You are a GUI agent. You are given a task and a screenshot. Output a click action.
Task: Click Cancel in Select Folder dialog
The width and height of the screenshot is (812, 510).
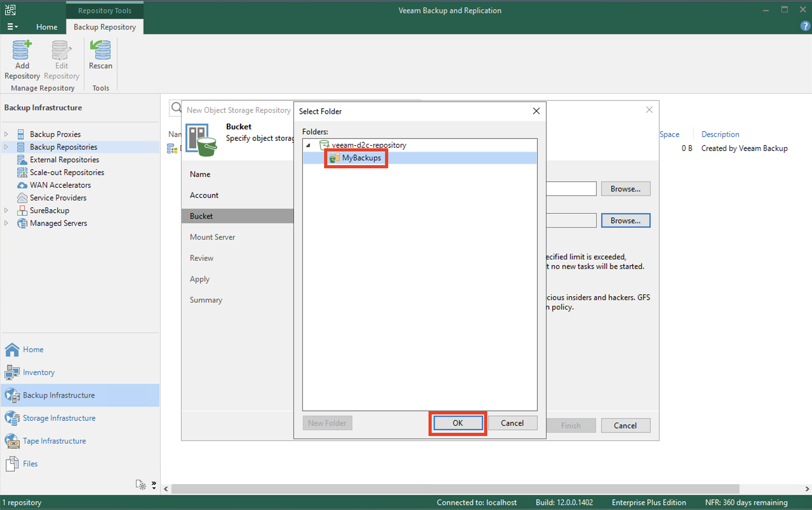tap(512, 423)
